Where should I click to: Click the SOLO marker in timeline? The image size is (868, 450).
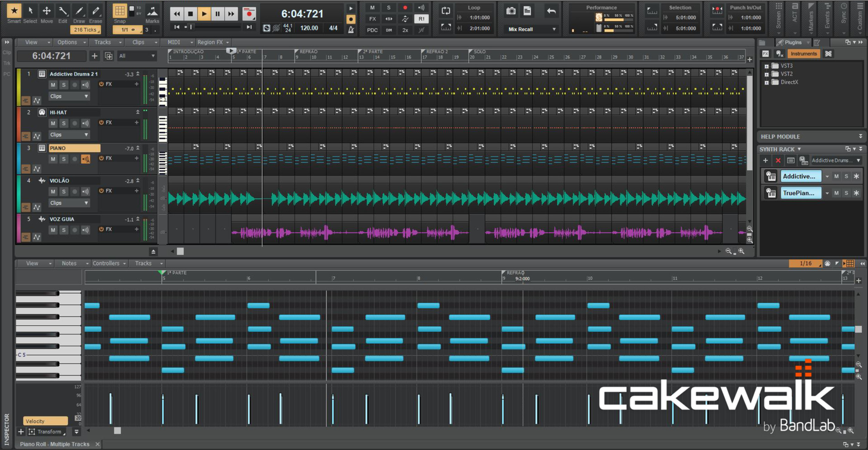click(479, 52)
